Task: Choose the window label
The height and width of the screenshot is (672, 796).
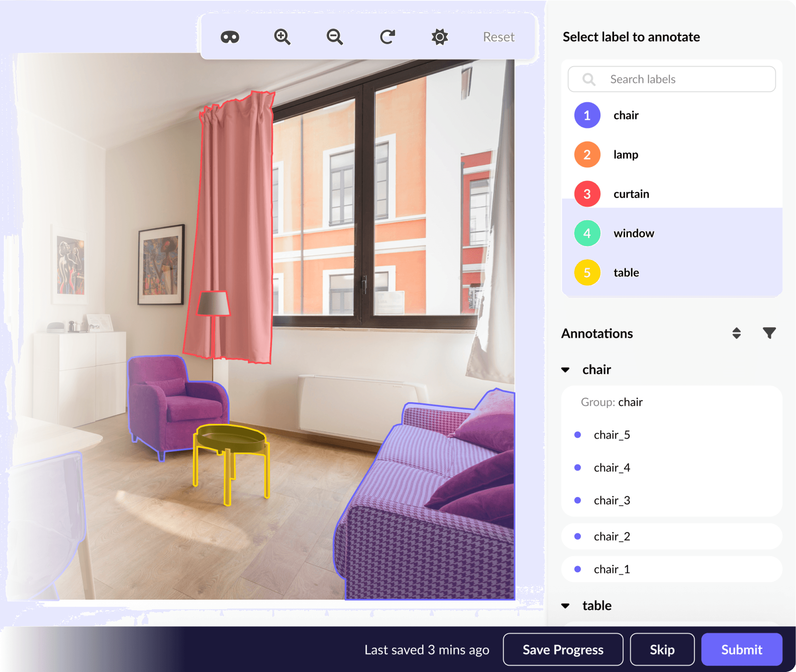Action: coord(633,233)
